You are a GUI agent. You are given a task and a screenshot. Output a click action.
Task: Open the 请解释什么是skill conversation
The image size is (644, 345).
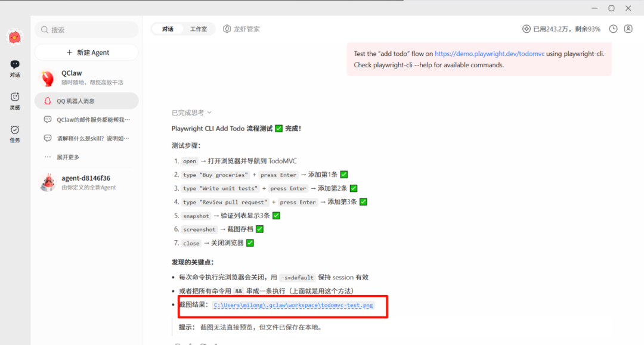pyautogui.click(x=86, y=138)
